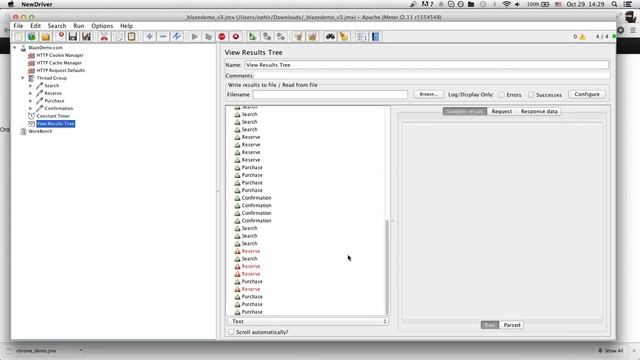This screenshot has height=360, width=640.
Task: Switch to the Sampler result tab
Action: click(465, 111)
